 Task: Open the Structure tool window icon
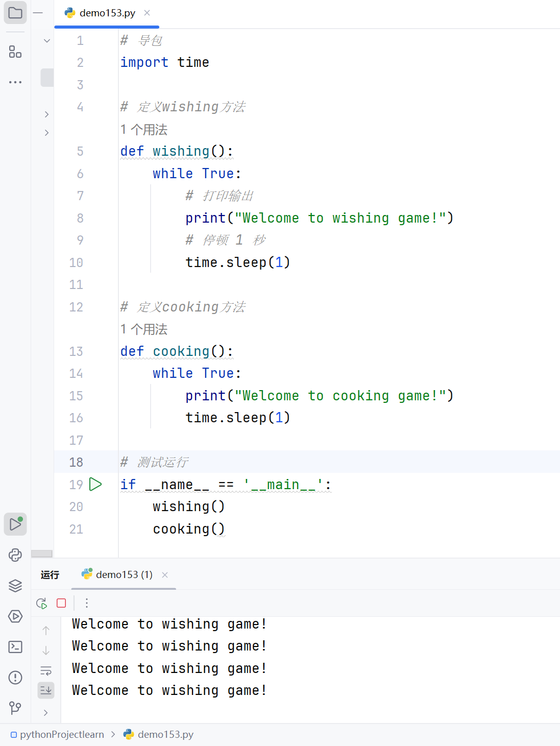click(15, 52)
